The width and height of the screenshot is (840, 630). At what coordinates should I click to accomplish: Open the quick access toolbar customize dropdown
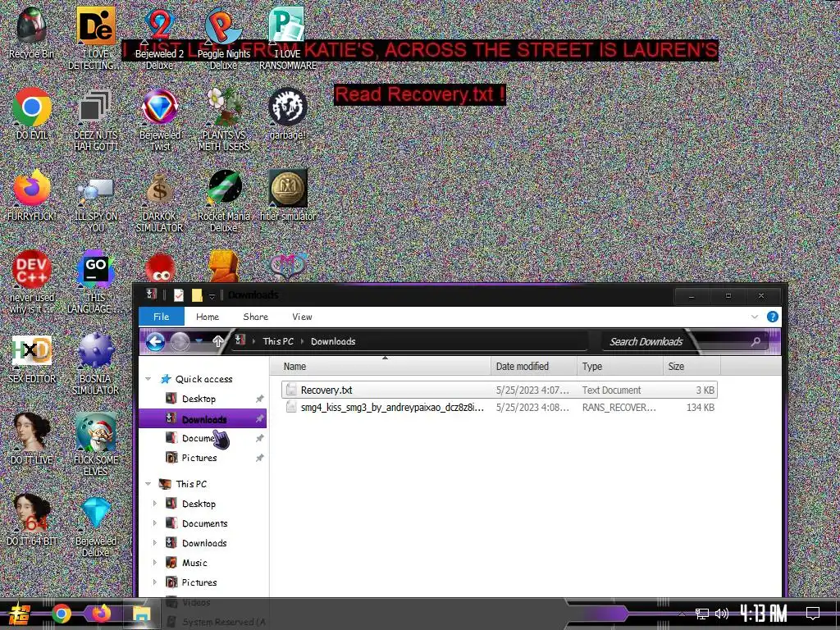click(x=212, y=295)
